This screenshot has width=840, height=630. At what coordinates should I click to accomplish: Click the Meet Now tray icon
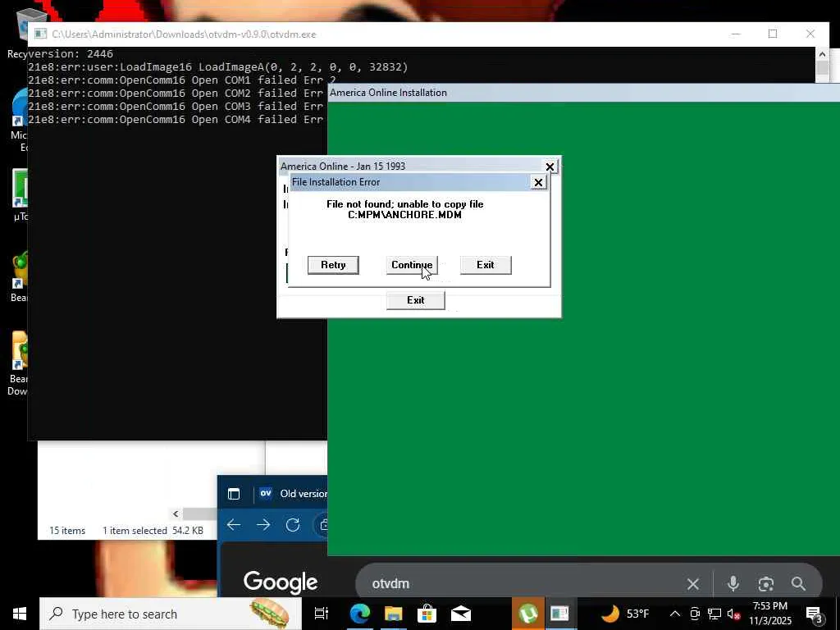click(x=695, y=614)
